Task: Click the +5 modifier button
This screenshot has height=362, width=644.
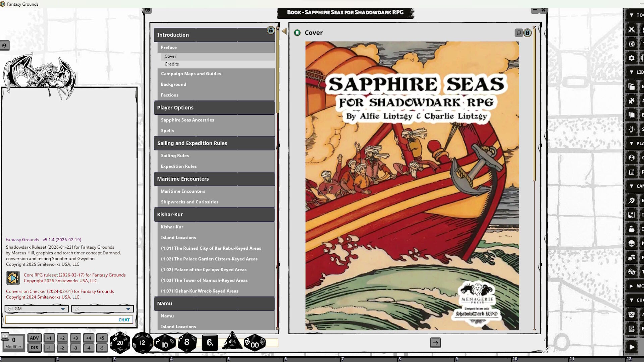Action: coord(102,338)
